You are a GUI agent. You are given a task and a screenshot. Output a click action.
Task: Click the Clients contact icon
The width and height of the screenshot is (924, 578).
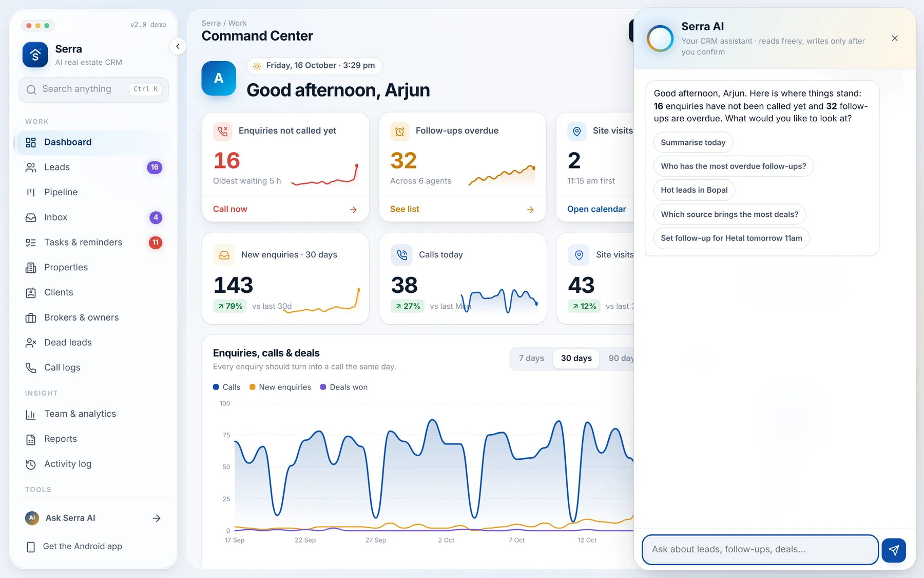(x=31, y=293)
